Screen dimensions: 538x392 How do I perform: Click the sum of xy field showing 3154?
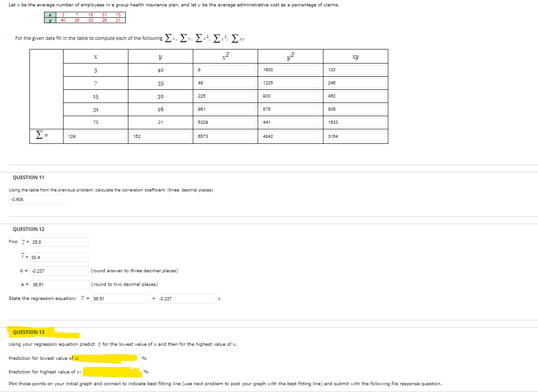click(355, 136)
